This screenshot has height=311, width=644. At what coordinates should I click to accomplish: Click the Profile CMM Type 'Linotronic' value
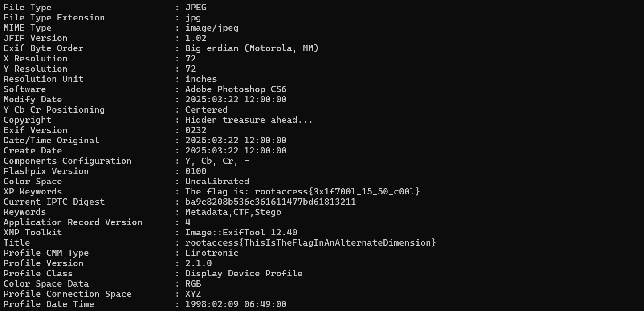[x=212, y=253]
